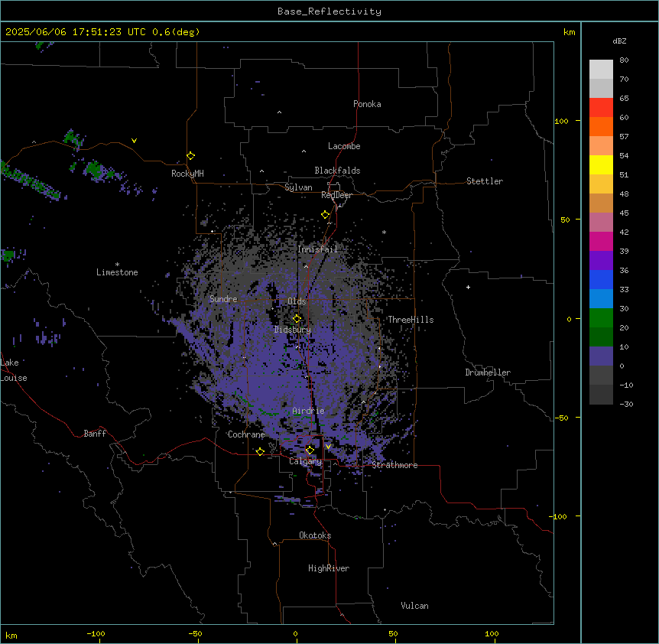Image resolution: width=659 pixels, height=644 pixels.
Task: Click the yellow diamond marker below Cochrane
Action: point(260,451)
